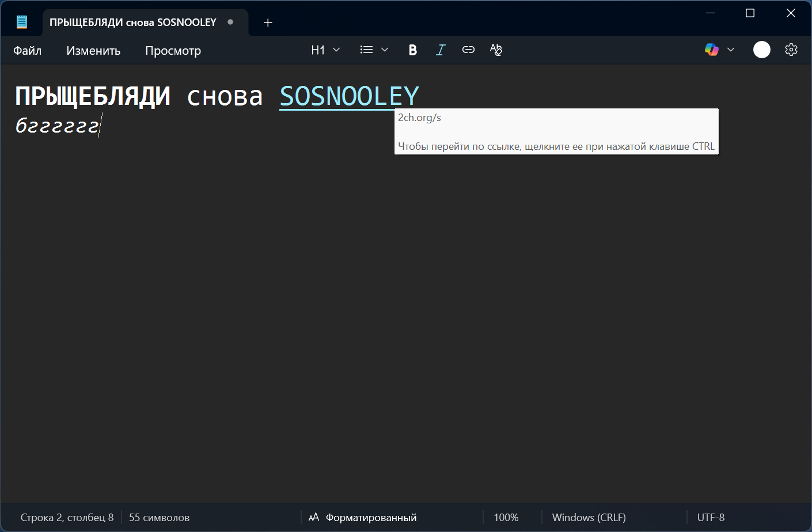The image size is (812, 532).
Task: Click the Copilot icon
Action: 712,50
